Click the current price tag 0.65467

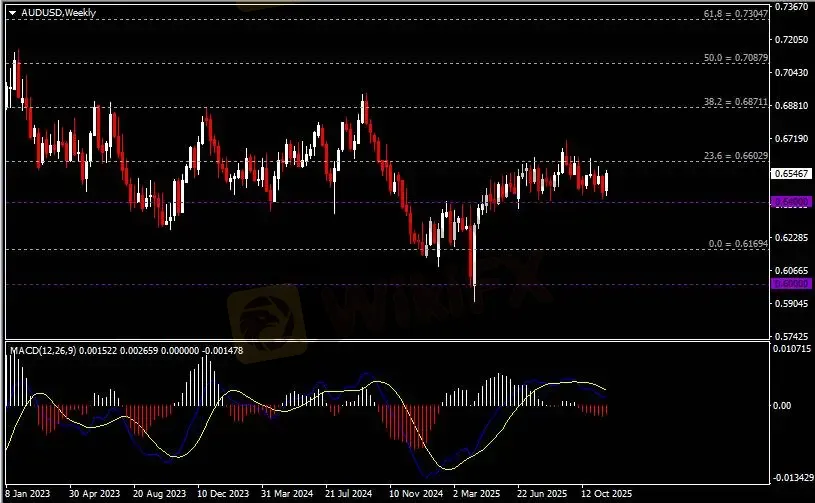click(790, 173)
